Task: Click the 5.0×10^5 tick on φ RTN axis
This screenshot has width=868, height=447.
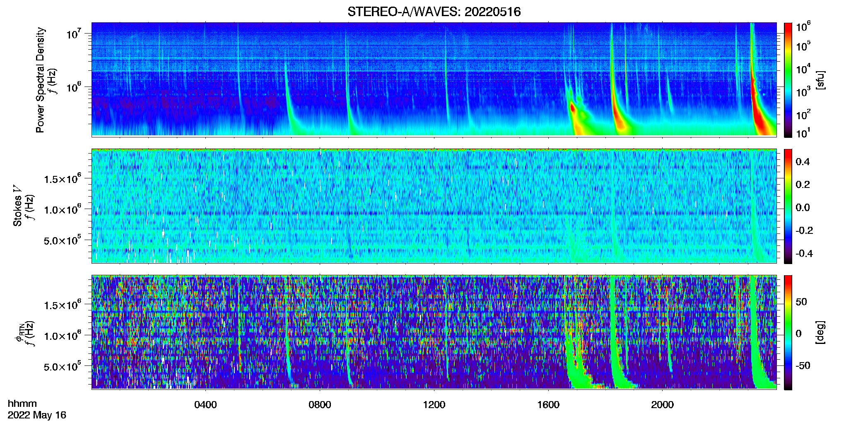Action: (63, 366)
